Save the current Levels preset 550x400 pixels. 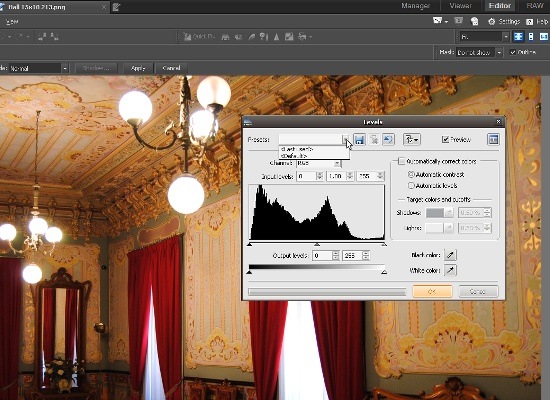pyautogui.click(x=359, y=140)
